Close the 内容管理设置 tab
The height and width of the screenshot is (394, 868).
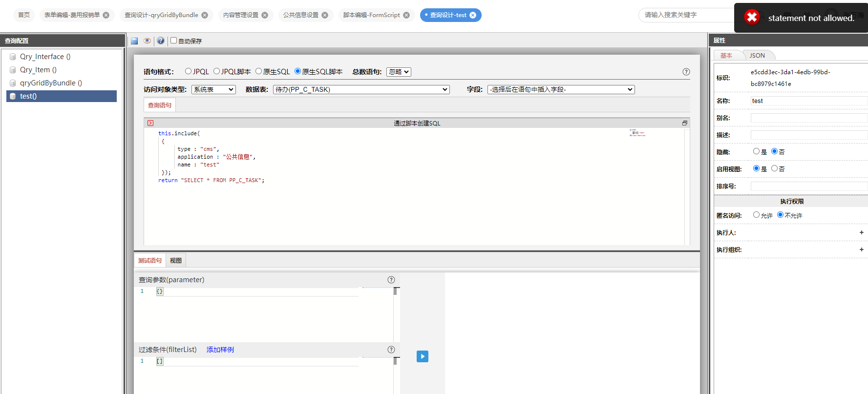pos(265,15)
